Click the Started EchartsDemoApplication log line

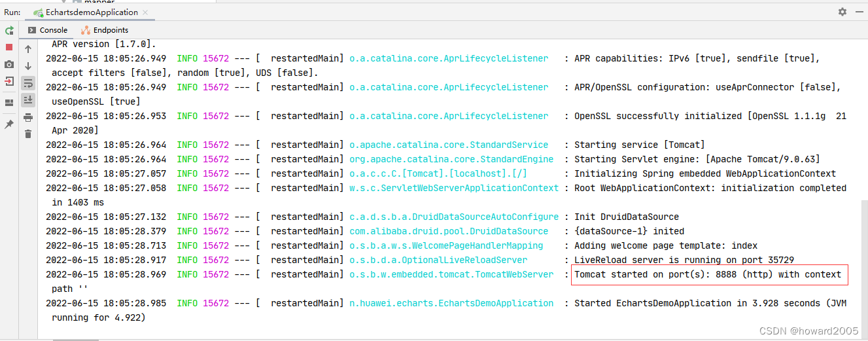pos(693,304)
